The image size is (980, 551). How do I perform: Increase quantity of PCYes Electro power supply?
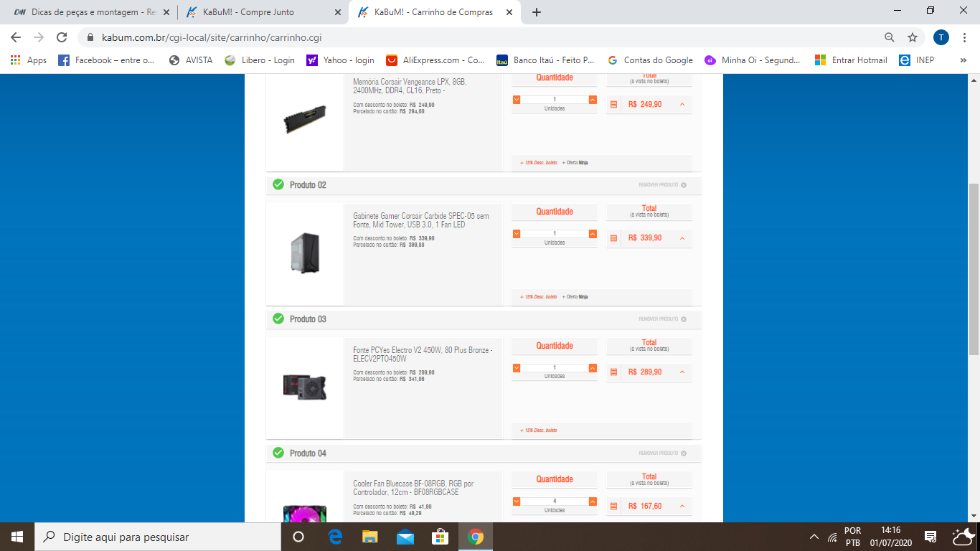click(593, 368)
